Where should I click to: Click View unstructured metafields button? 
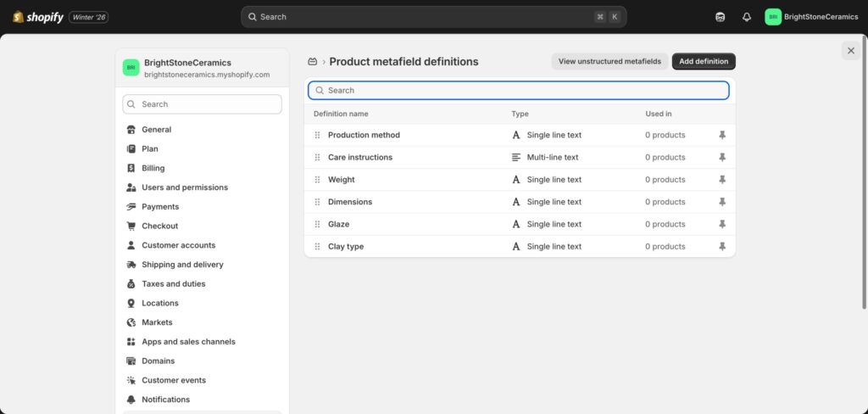click(x=609, y=62)
